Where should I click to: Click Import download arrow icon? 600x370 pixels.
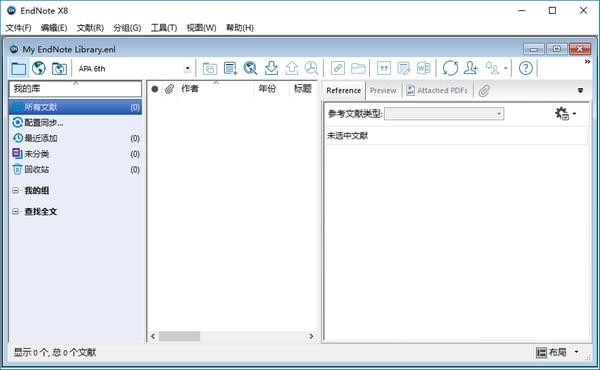point(271,68)
